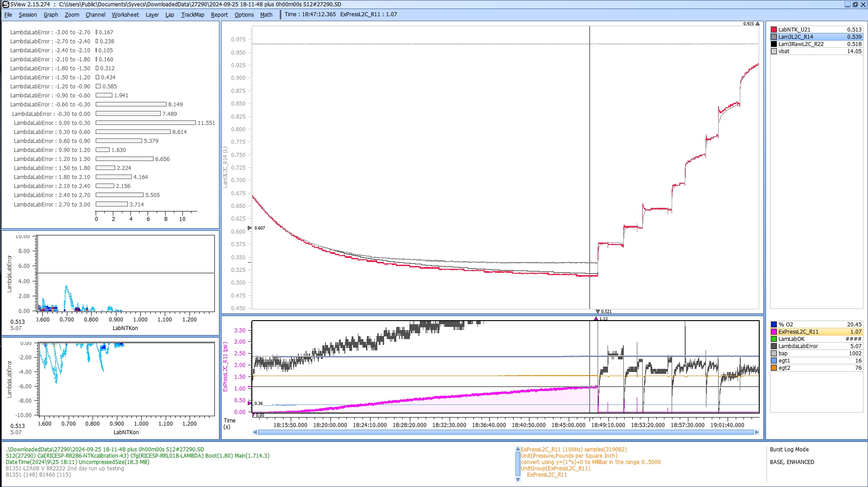Open the Math menu
Screen dimensions: 868x487
click(x=266, y=14)
